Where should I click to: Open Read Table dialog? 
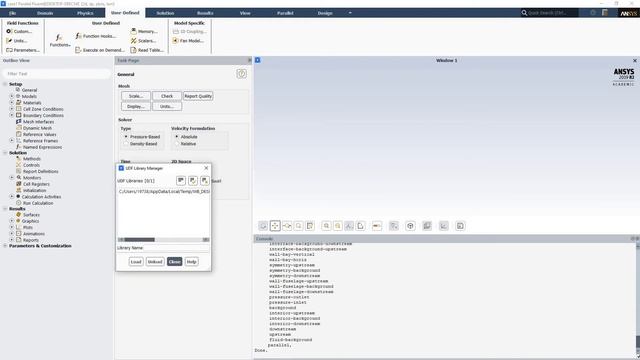pyautogui.click(x=147, y=50)
